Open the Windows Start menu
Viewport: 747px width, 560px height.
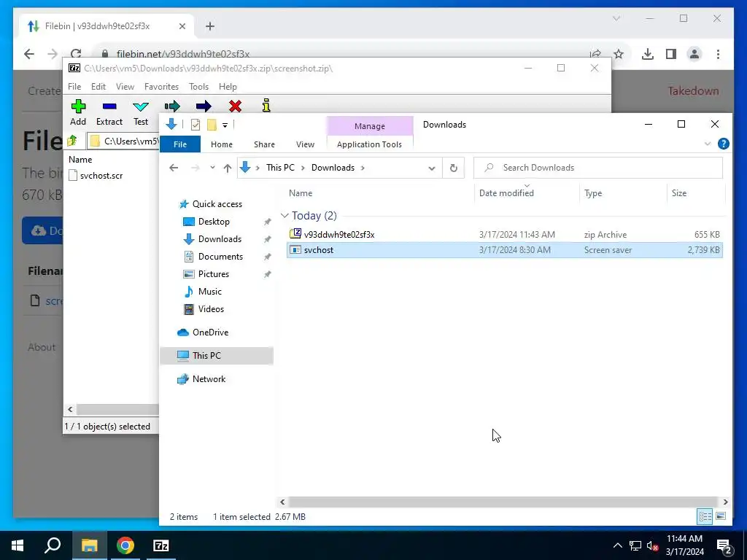(18, 545)
